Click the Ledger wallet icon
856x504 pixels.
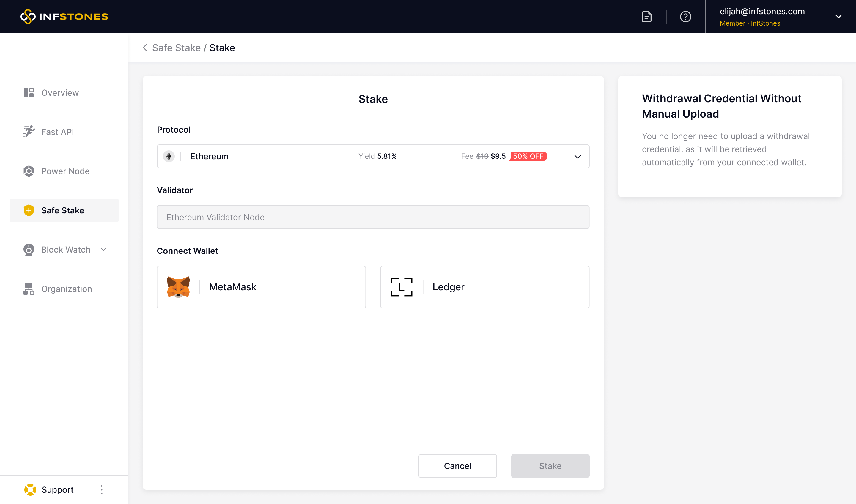[402, 287]
